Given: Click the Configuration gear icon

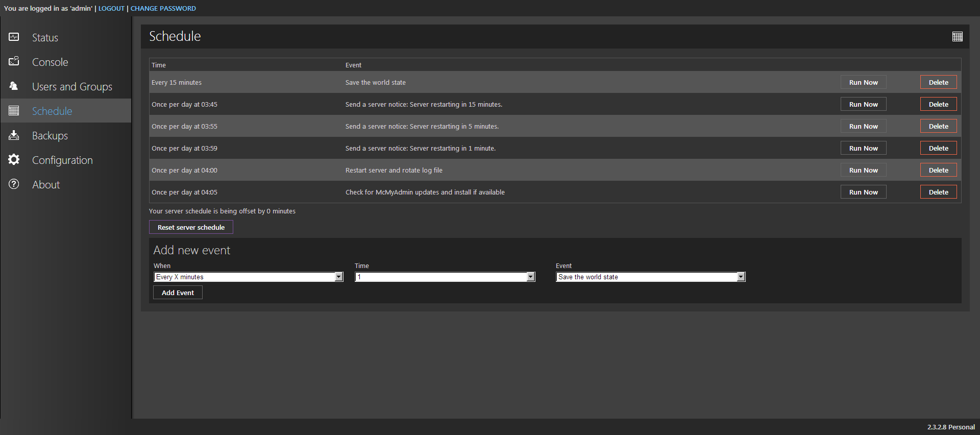Looking at the screenshot, I should pos(14,159).
